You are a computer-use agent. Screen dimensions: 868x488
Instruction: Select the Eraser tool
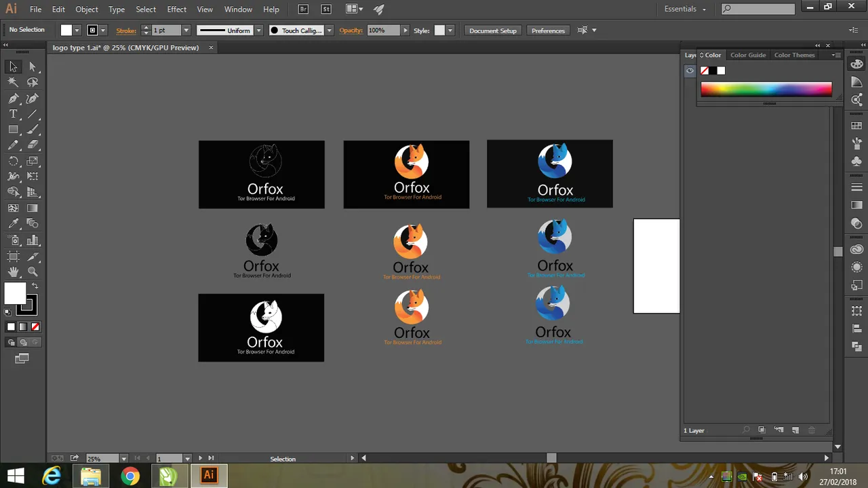click(x=33, y=145)
